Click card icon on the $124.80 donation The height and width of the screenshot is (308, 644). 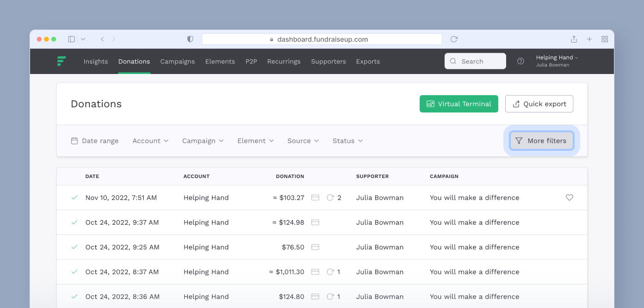tap(315, 296)
